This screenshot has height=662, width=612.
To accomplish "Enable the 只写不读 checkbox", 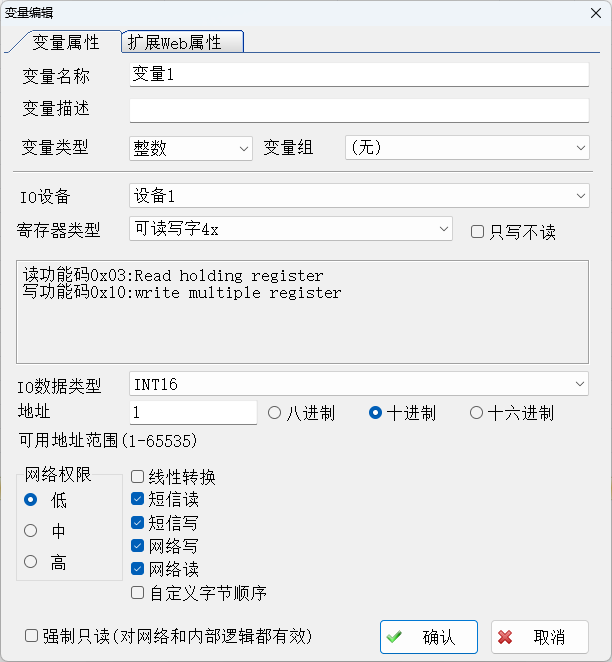I will click(x=477, y=232).
